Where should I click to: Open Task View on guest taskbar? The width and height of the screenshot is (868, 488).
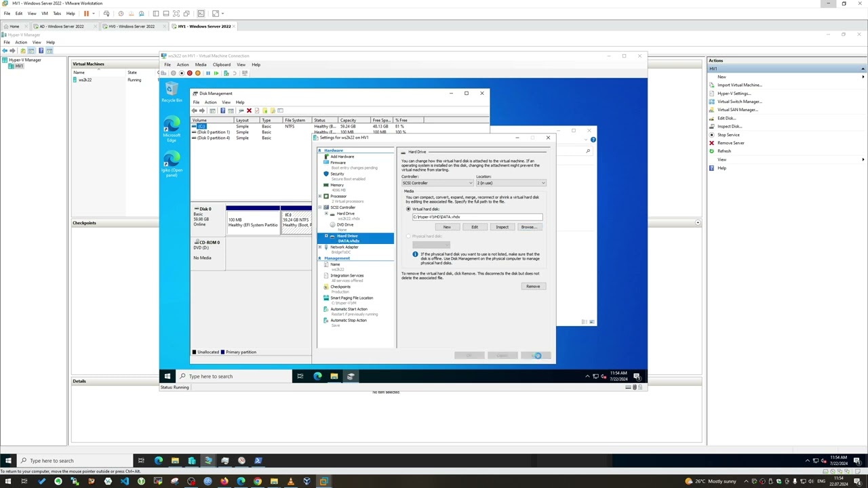click(300, 376)
